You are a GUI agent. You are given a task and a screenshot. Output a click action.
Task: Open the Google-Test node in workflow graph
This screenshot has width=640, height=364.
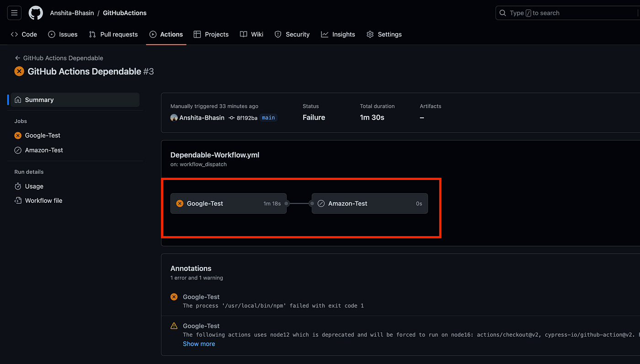click(229, 203)
